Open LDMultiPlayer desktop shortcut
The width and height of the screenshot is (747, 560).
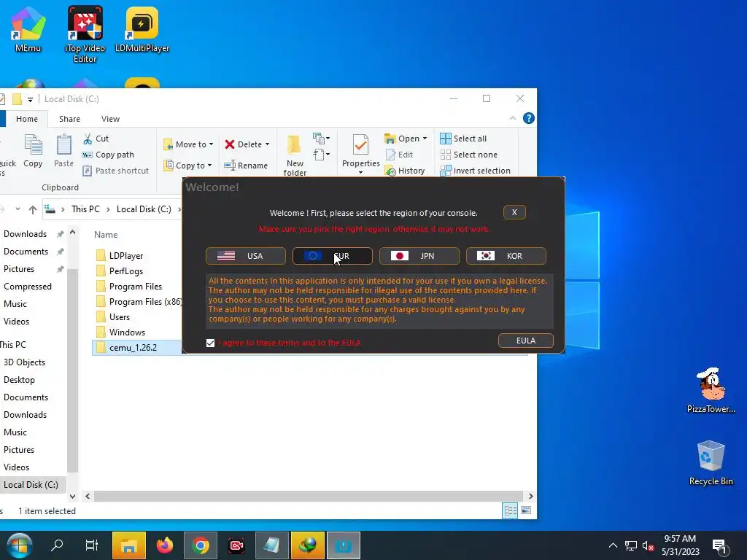click(x=142, y=29)
